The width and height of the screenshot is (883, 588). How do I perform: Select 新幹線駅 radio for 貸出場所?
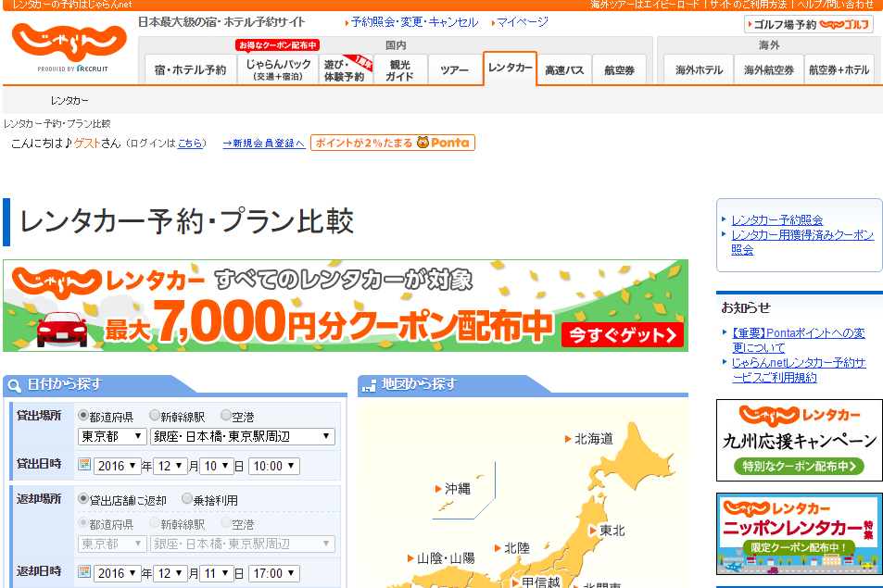[155, 415]
